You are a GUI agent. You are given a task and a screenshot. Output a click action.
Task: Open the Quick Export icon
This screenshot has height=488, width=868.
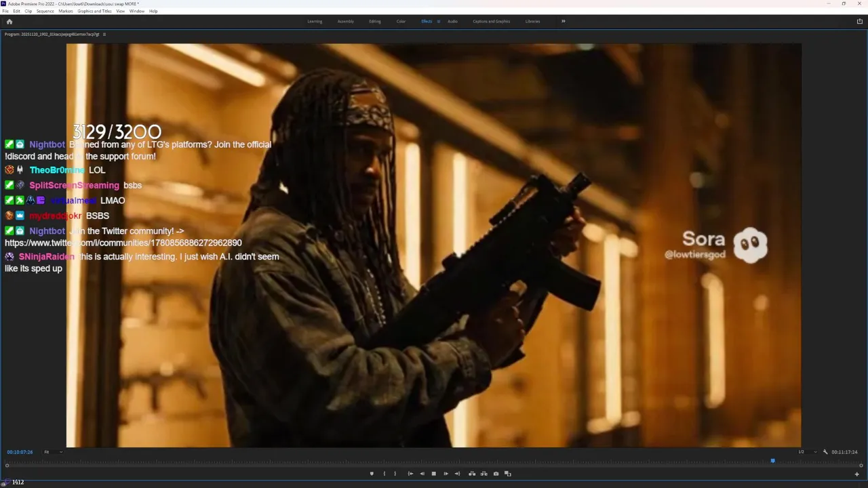860,21
